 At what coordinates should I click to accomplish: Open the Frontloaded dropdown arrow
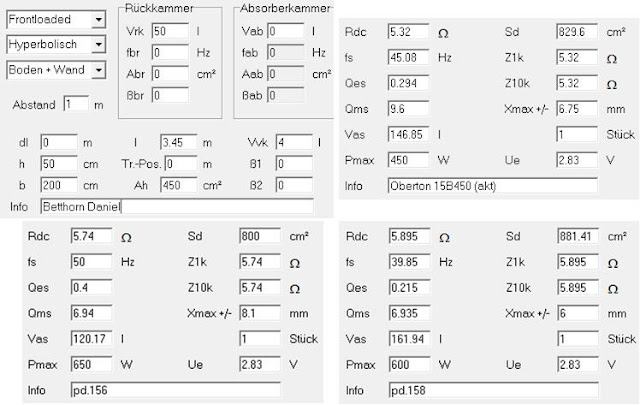click(98, 20)
